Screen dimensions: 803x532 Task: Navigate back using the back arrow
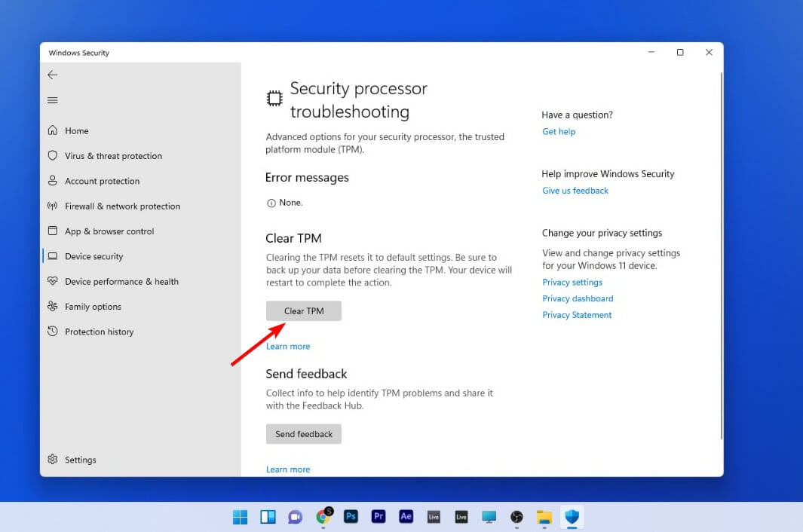pyautogui.click(x=52, y=75)
